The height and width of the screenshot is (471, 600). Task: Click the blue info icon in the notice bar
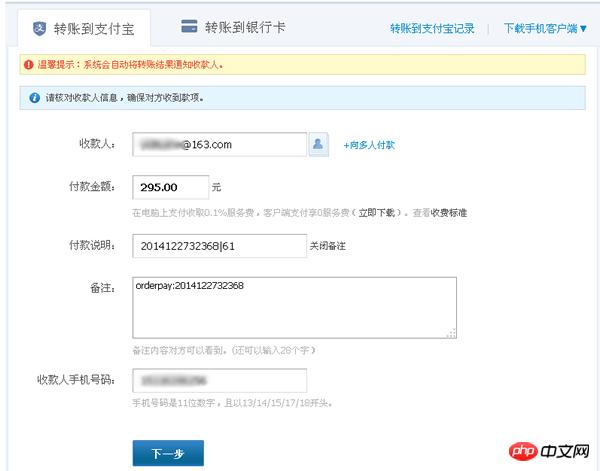(x=34, y=98)
